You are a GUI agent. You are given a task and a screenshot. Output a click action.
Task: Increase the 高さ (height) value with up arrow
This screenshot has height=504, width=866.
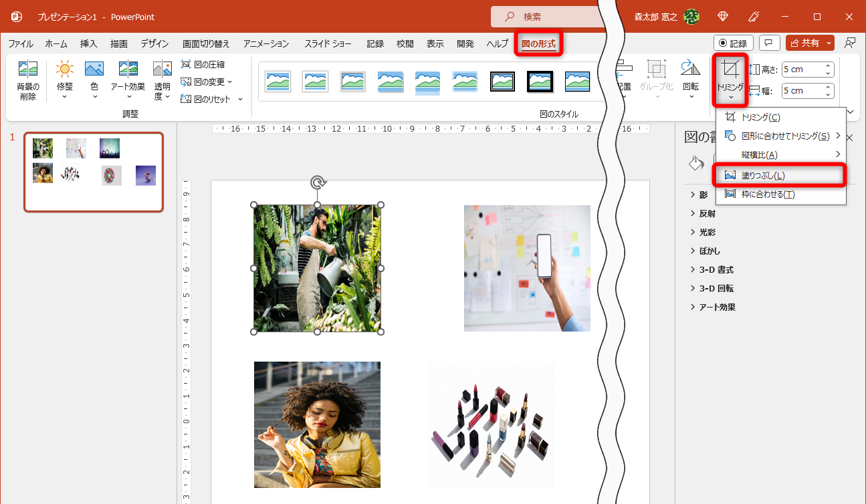coord(829,66)
